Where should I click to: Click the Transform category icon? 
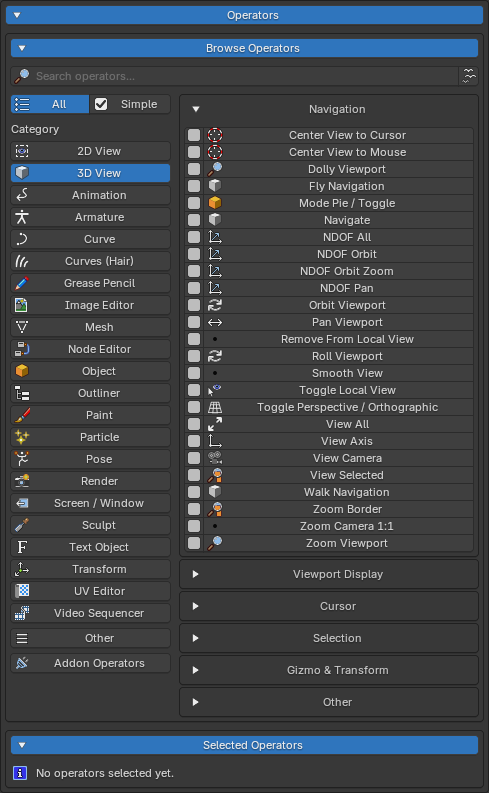22,569
